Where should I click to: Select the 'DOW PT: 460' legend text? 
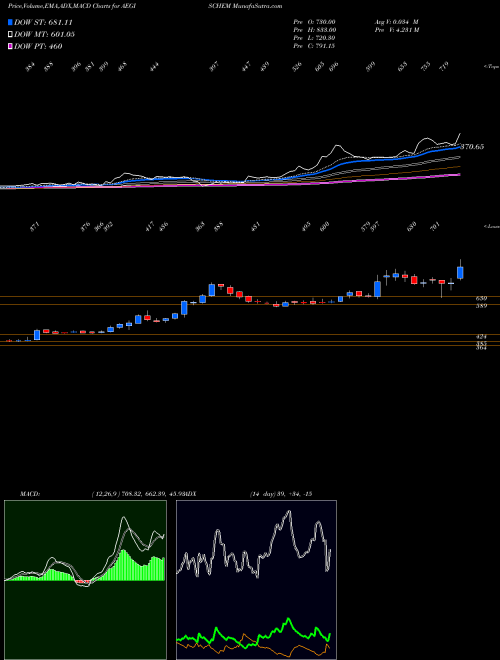[38, 46]
